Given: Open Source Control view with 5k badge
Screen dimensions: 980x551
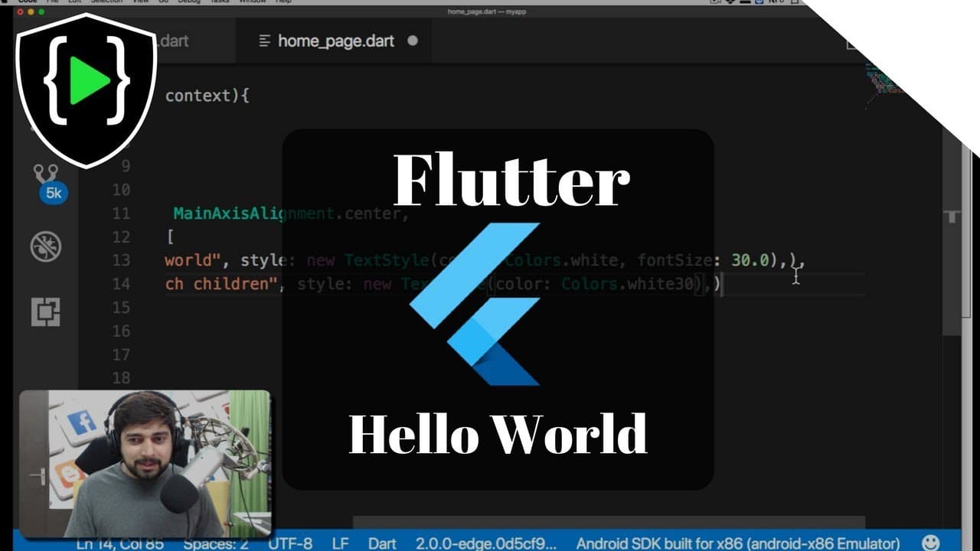Looking at the screenshot, I should point(50,183).
